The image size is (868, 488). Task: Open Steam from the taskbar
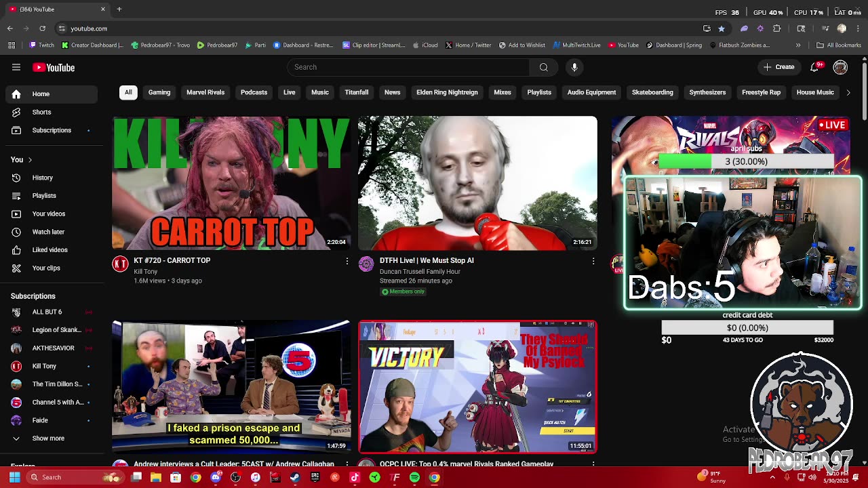(x=295, y=477)
